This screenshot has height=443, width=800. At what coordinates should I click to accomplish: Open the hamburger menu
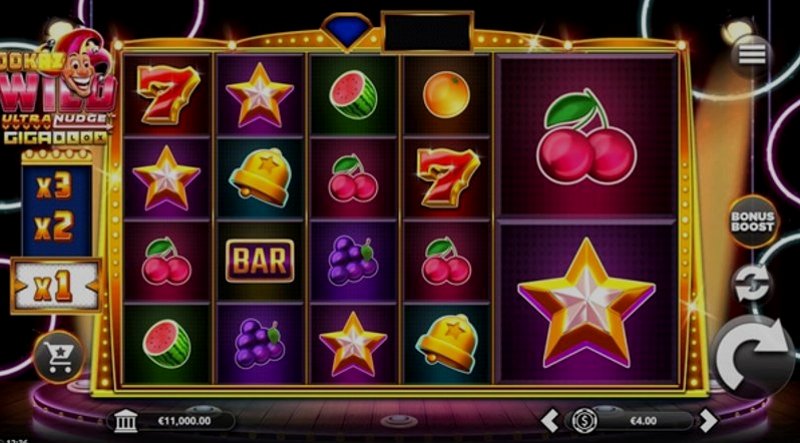tap(752, 55)
